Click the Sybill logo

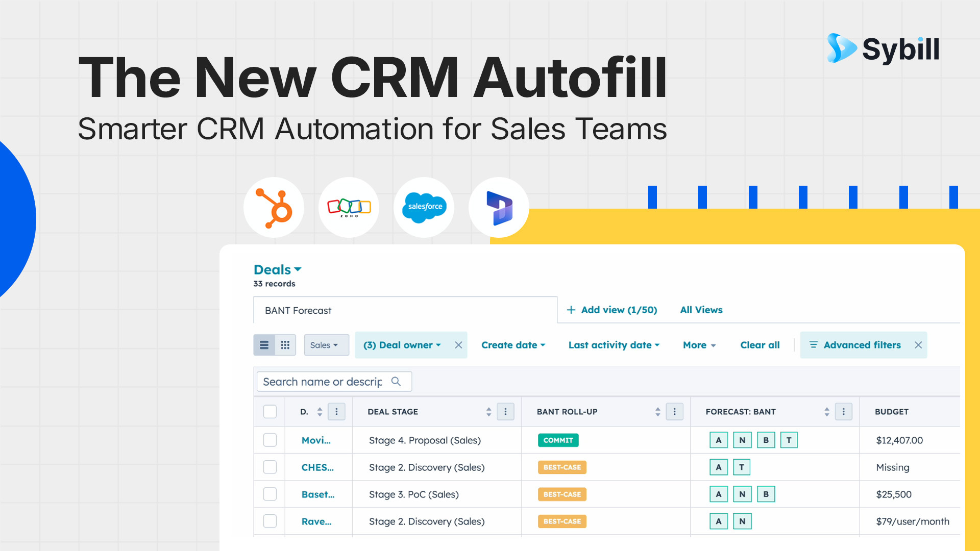(x=883, y=49)
